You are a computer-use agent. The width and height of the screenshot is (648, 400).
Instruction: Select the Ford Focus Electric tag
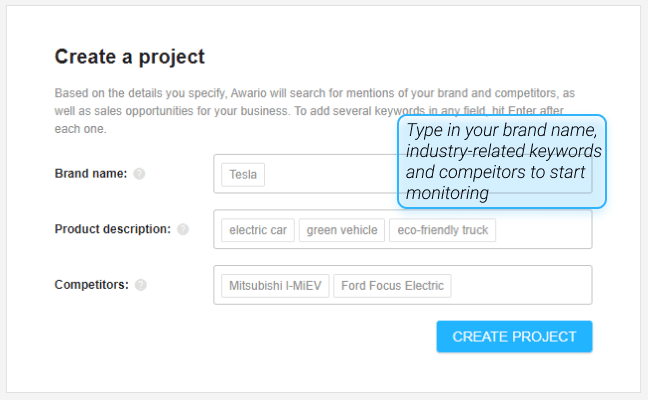pyautogui.click(x=393, y=286)
